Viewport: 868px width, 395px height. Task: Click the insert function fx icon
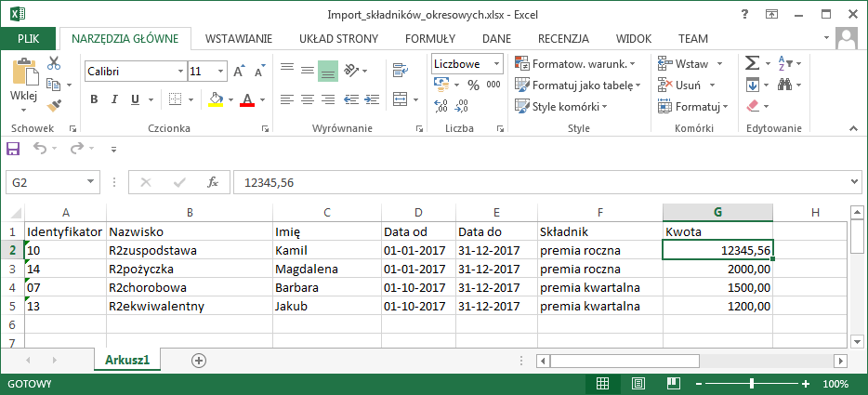(x=213, y=182)
